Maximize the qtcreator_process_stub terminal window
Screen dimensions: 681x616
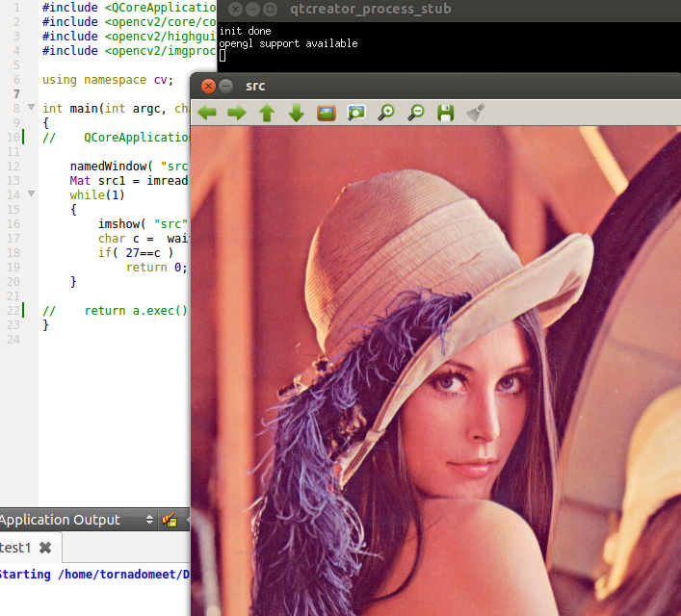click(x=270, y=9)
